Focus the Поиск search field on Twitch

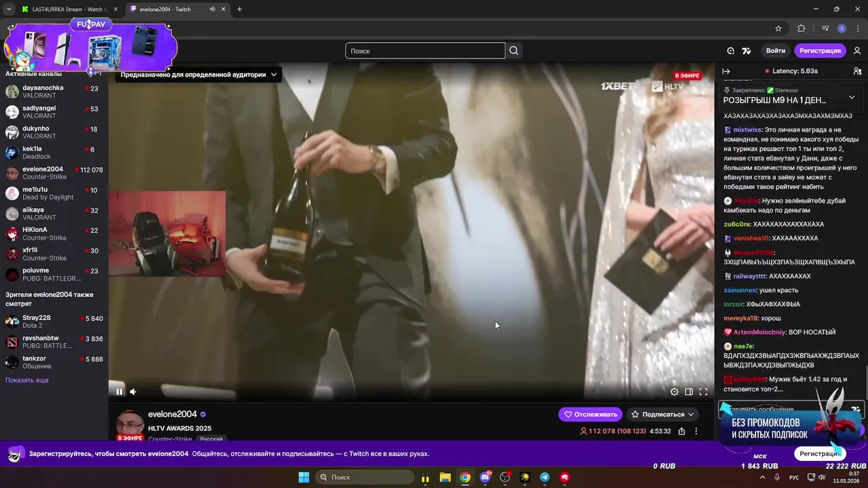[x=425, y=51]
